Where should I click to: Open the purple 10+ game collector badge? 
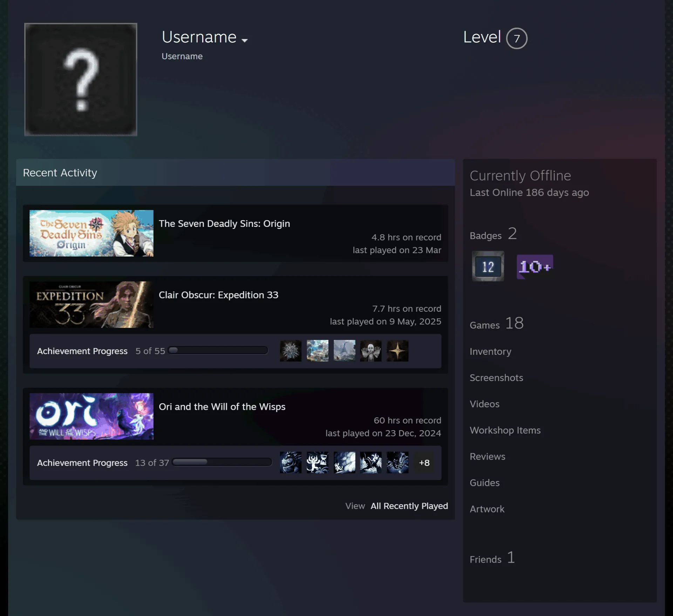(535, 267)
